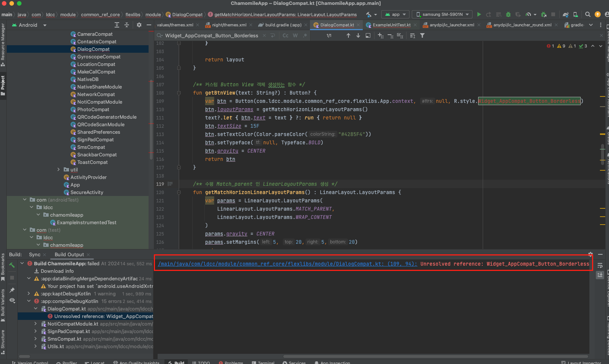609x364 pixels.
Task: Switch to the ExampleUnitTest.kt editor tab
Action: click(x=391, y=25)
